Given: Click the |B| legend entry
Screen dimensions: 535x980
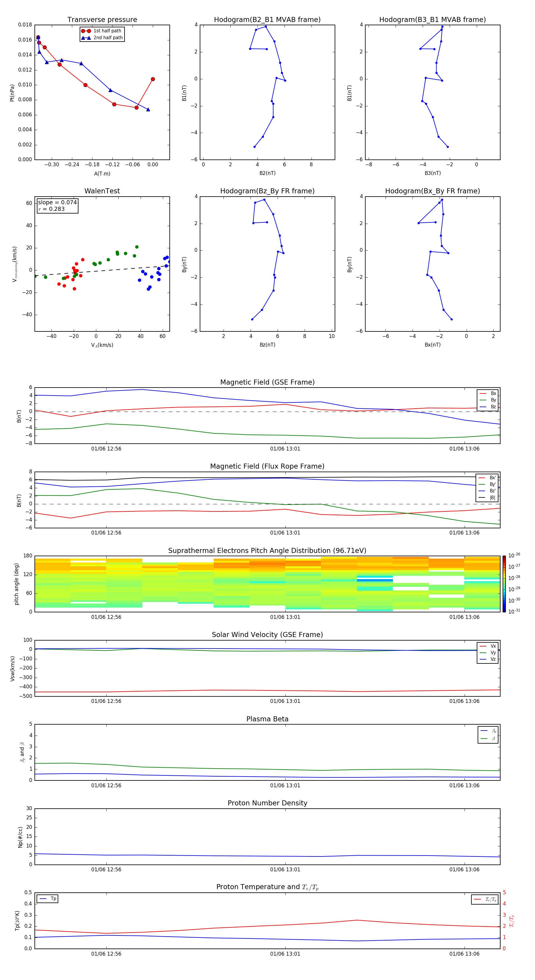Looking at the screenshot, I should click(487, 498).
